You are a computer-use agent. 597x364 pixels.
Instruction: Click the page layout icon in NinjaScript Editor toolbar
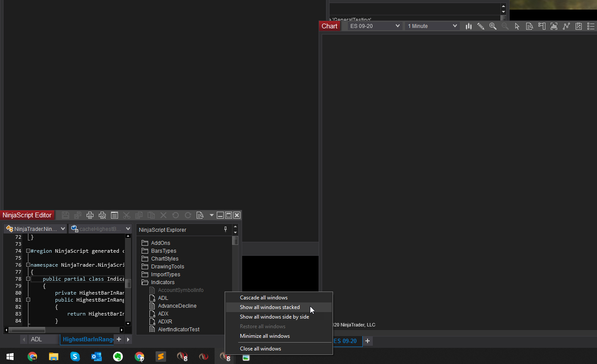point(115,215)
